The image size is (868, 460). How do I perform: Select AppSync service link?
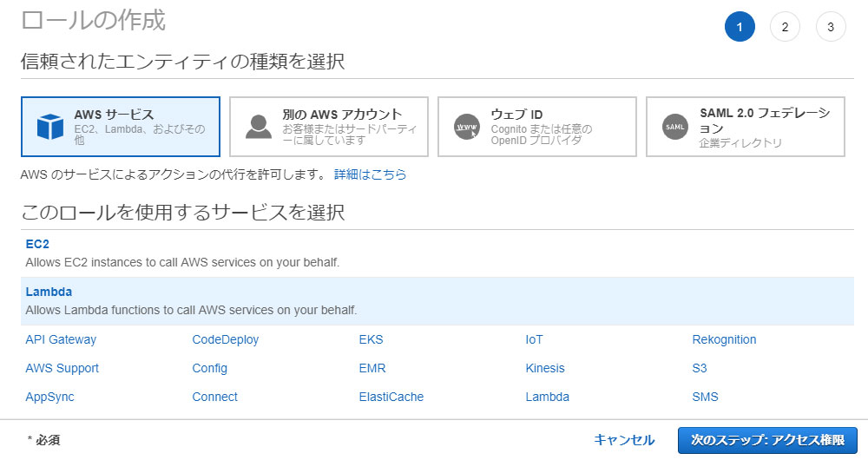(49, 397)
